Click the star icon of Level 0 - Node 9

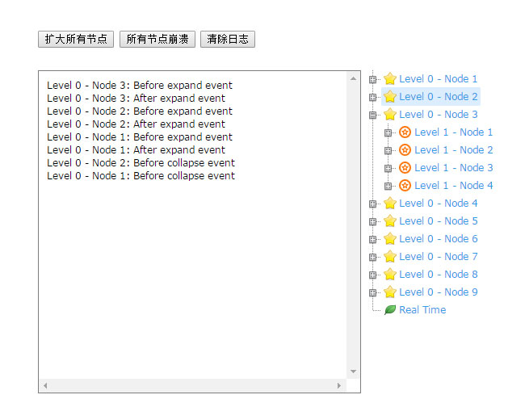click(390, 292)
